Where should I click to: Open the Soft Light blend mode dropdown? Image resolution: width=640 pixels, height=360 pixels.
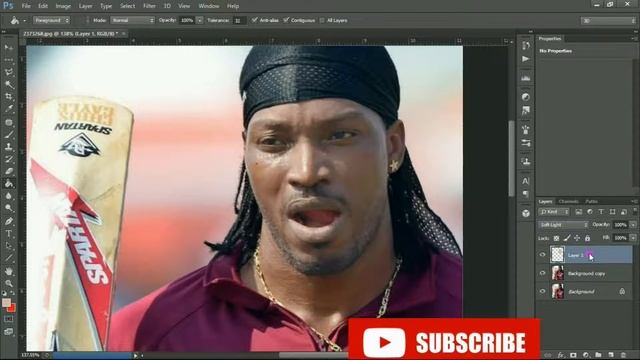click(x=563, y=225)
